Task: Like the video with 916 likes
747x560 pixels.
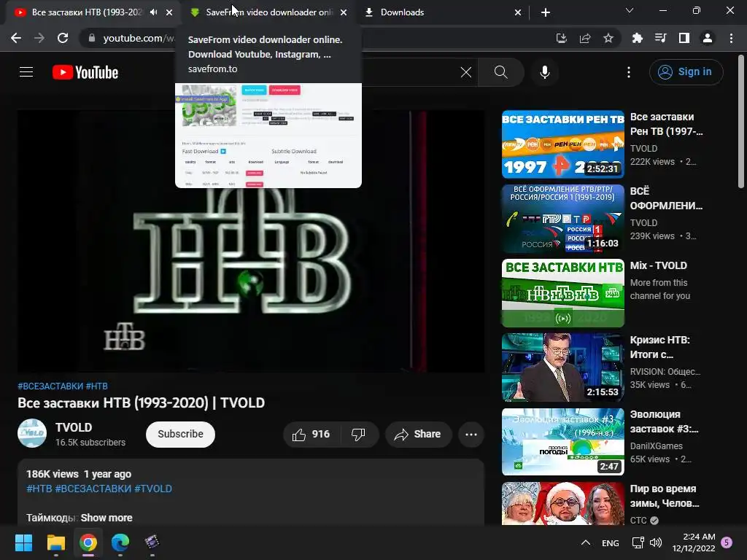Action: (x=311, y=435)
